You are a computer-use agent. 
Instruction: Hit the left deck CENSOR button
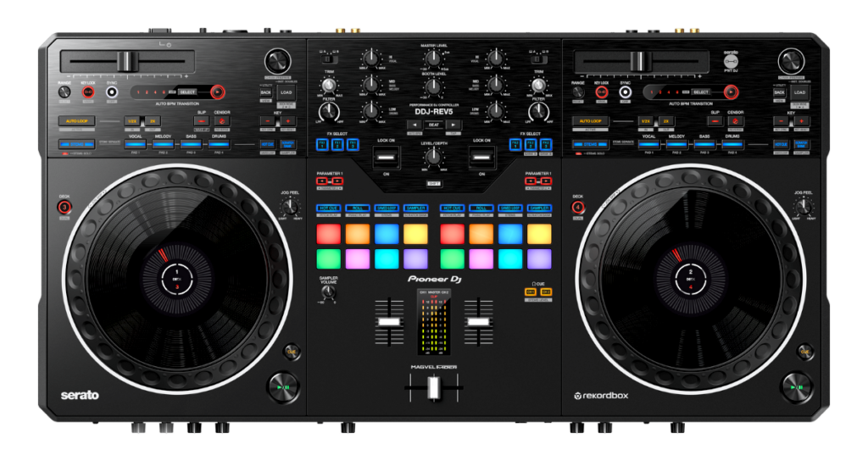pyautogui.click(x=222, y=120)
